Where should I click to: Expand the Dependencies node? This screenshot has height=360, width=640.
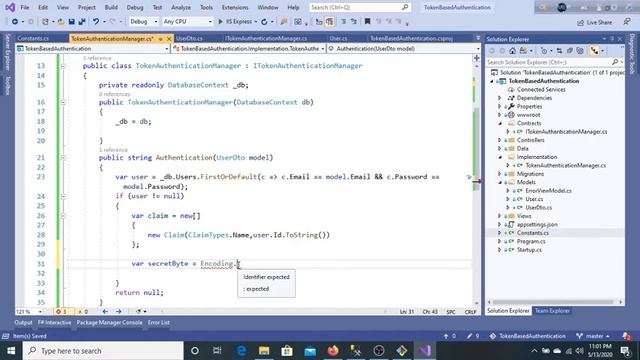click(500, 98)
